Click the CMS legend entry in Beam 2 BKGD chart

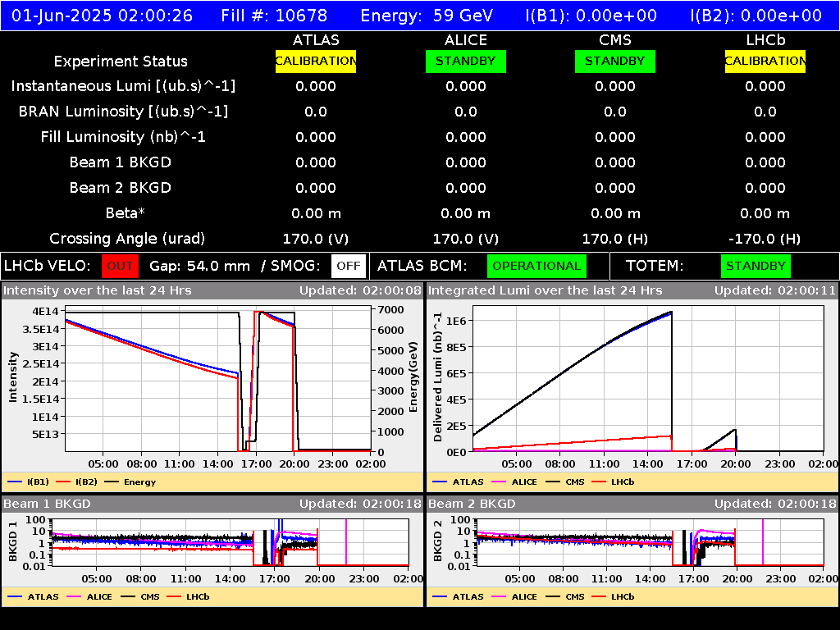pyautogui.click(x=565, y=596)
